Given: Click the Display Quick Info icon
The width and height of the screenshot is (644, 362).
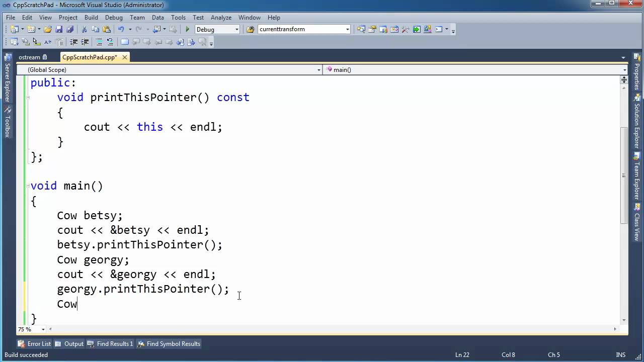Looking at the screenshot, I should point(36,42).
